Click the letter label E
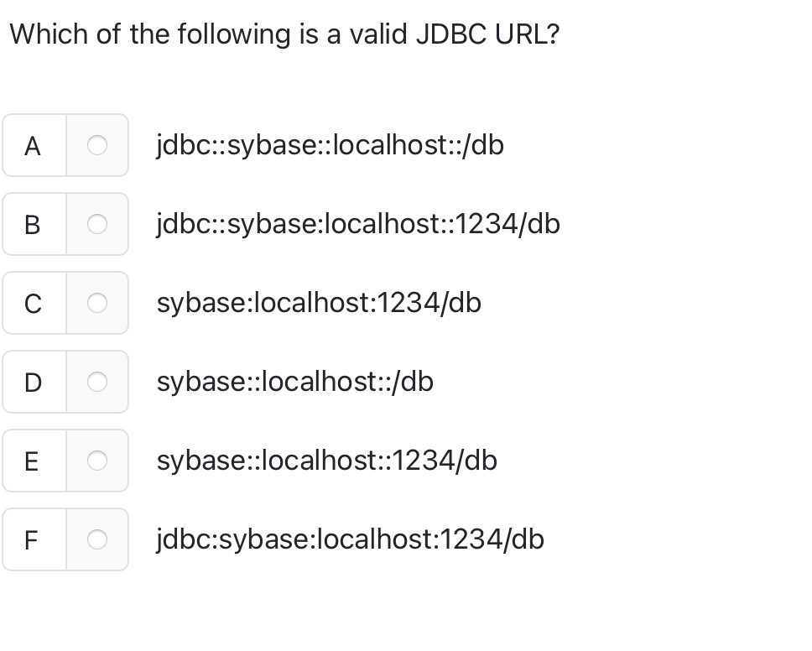Viewport: 812px width, 651px height. click(x=33, y=461)
